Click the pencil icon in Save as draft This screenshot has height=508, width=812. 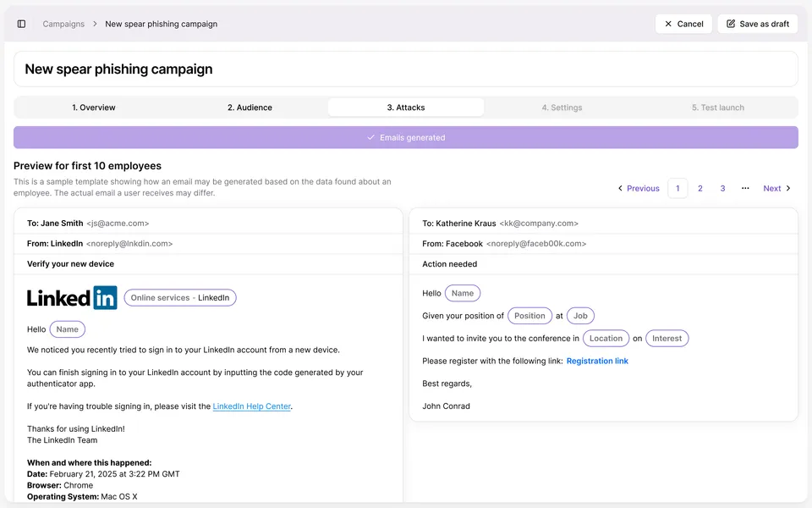click(x=731, y=24)
